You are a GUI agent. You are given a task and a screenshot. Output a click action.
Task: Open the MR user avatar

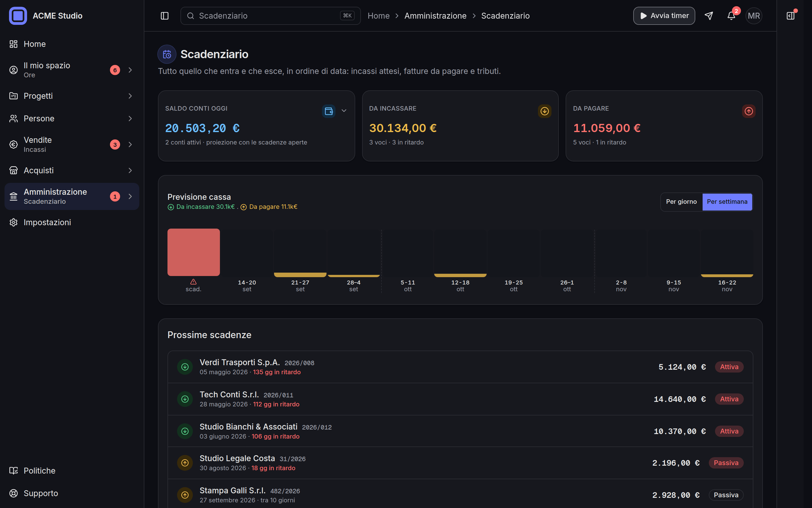point(754,16)
